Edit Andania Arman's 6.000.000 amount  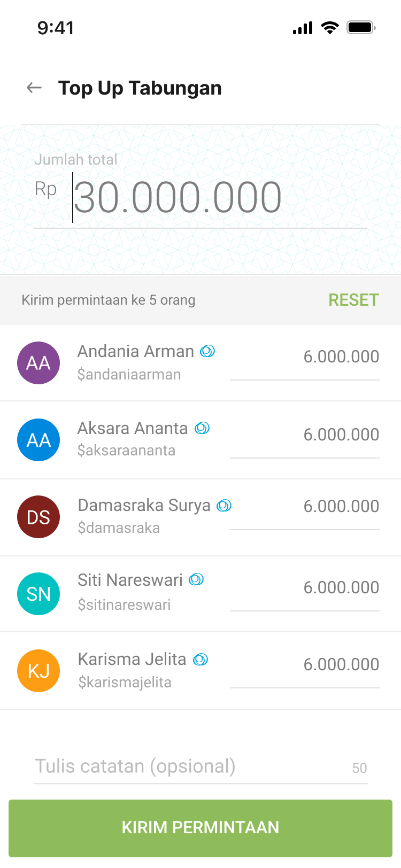[x=305, y=357]
